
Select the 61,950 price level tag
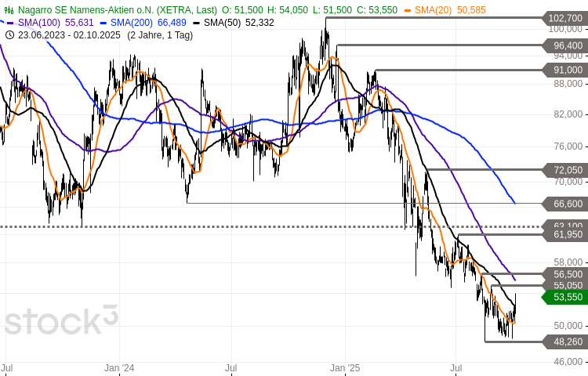pyautogui.click(x=564, y=234)
